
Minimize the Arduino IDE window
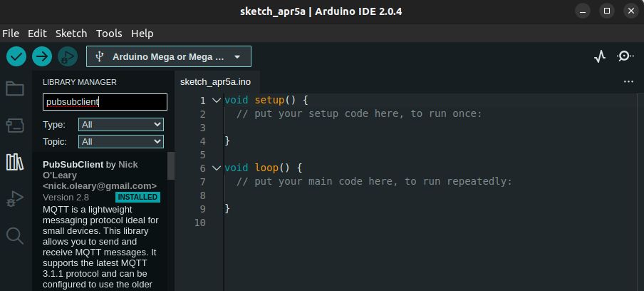[x=583, y=11]
